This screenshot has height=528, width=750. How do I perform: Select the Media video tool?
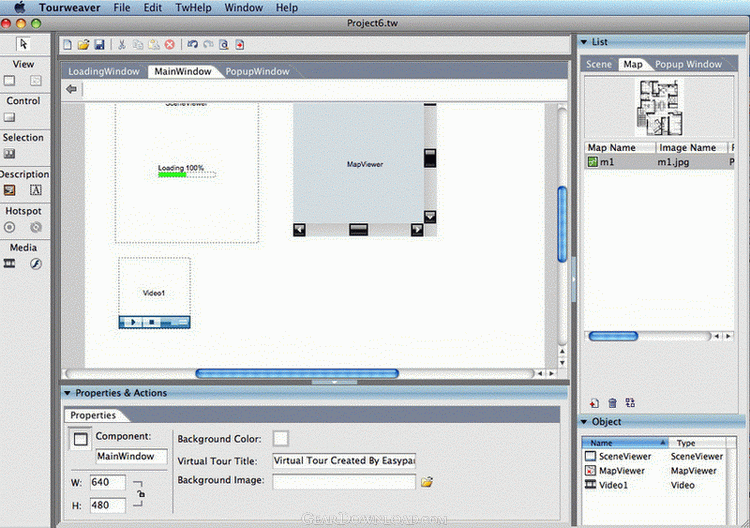click(x=10, y=264)
